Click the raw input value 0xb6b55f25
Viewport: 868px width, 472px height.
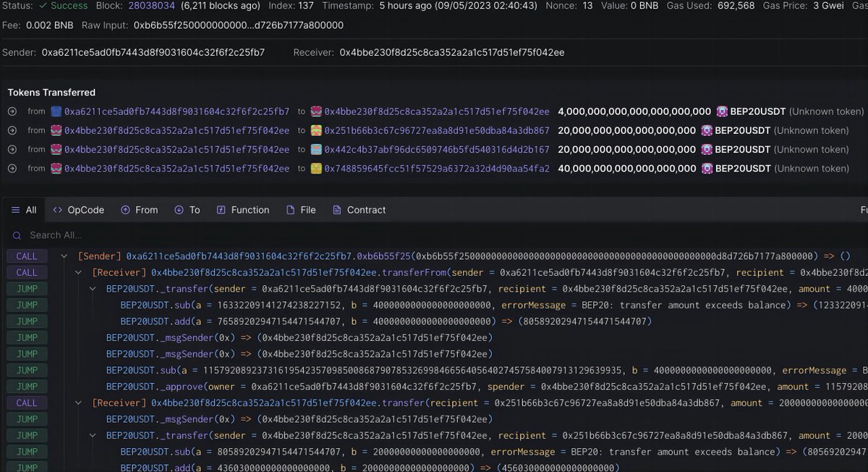pyautogui.click(x=239, y=25)
